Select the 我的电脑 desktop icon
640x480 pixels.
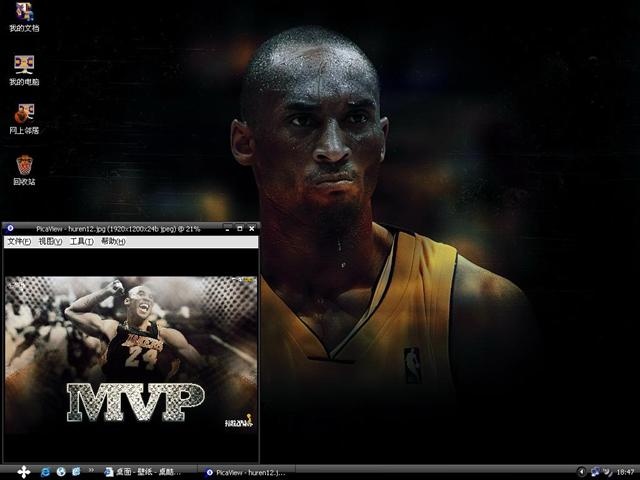24,70
